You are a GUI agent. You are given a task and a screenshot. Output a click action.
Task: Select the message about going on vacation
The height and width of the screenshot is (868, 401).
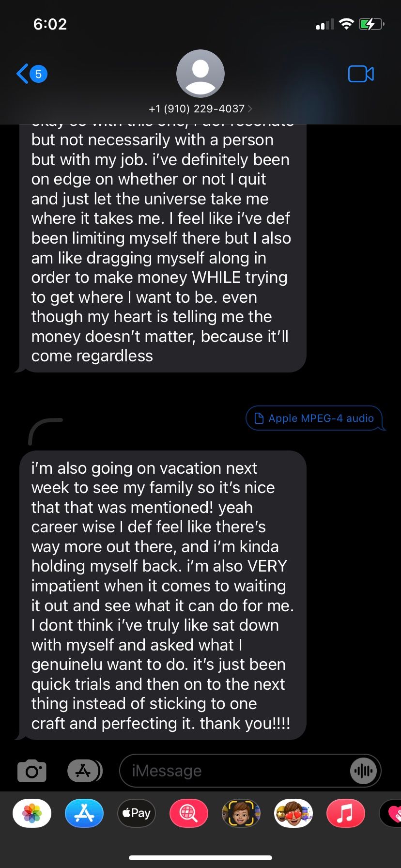(x=162, y=595)
